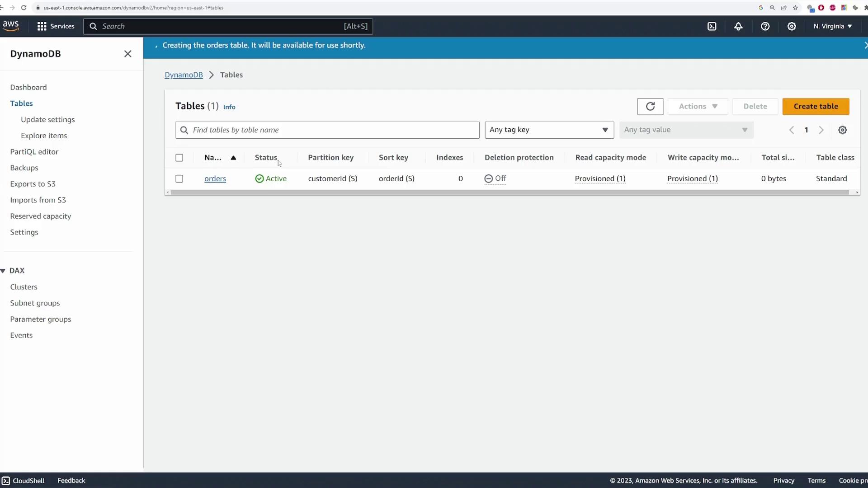Go to PartiQL editor in sidebar
The image size is (868, 488).
[x=34, y=152]
